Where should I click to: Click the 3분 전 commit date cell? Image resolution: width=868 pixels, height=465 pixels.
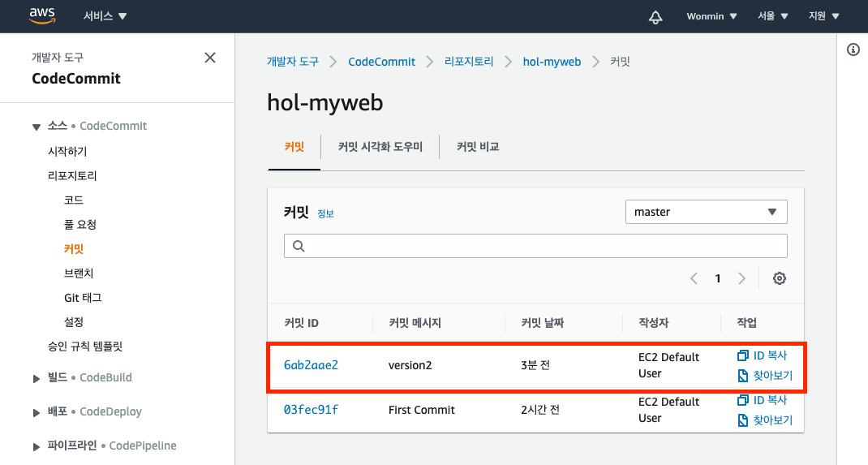pos(535,365)
